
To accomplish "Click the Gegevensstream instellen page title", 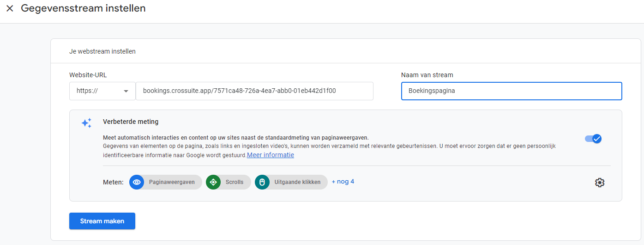I will tap(83, 8).
